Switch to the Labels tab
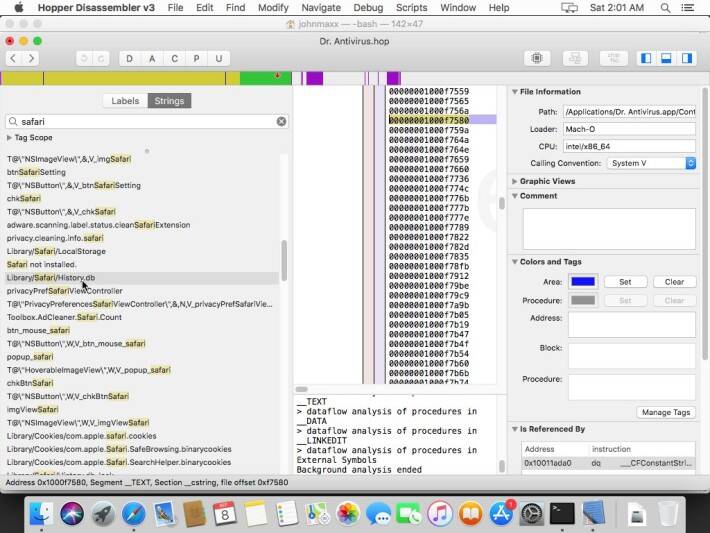Screen dimensions: 710x533 (x=125, y=101)
